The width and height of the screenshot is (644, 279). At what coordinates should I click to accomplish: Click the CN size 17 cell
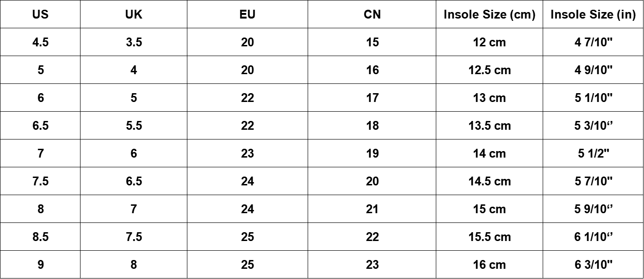(x=372, y=98)
